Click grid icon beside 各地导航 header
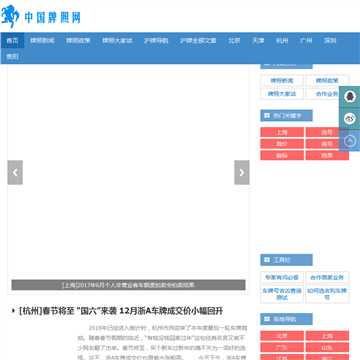The image size is (360, 360). point(267,319)
